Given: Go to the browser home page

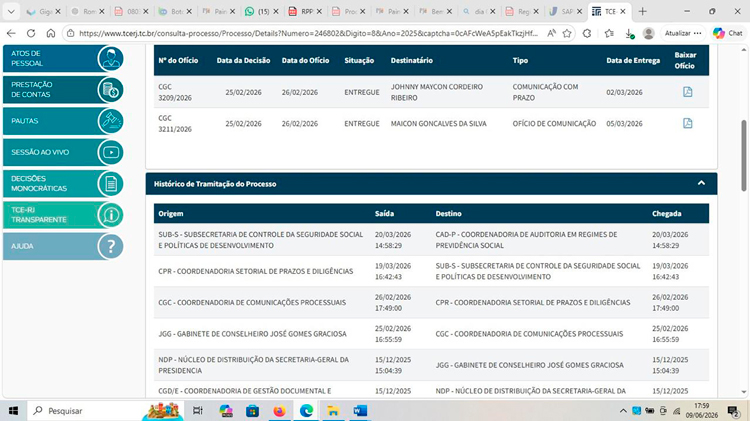Looking at the screenshot, I should click(x=51, y=33).
